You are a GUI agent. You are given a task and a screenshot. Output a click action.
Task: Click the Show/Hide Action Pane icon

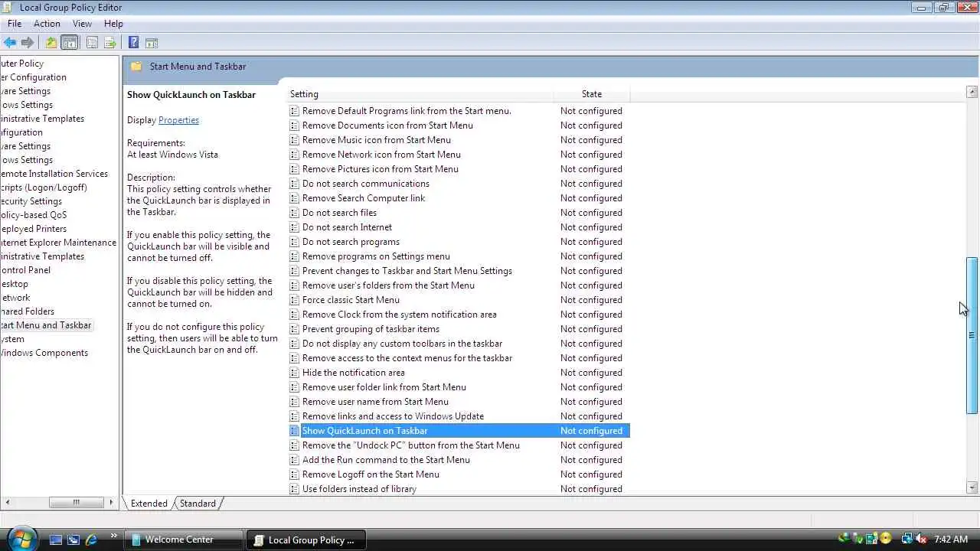coord(151,43)
